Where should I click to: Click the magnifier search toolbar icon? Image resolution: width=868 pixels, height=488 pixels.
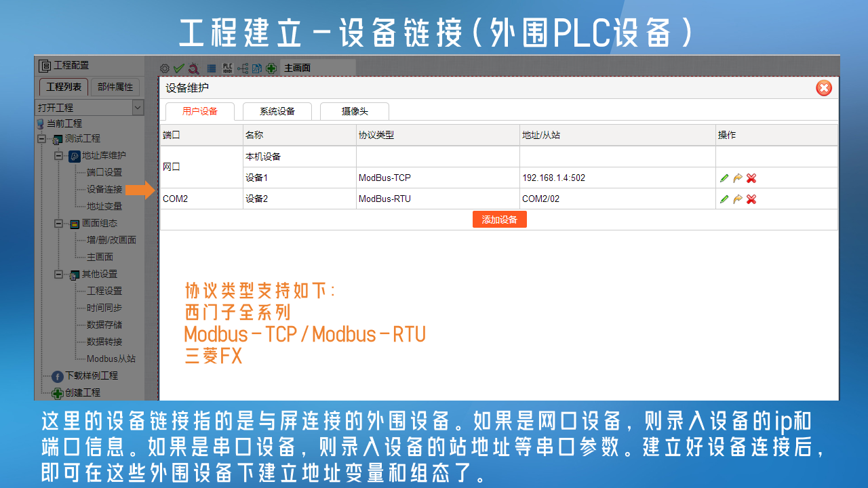coord(193,68)
